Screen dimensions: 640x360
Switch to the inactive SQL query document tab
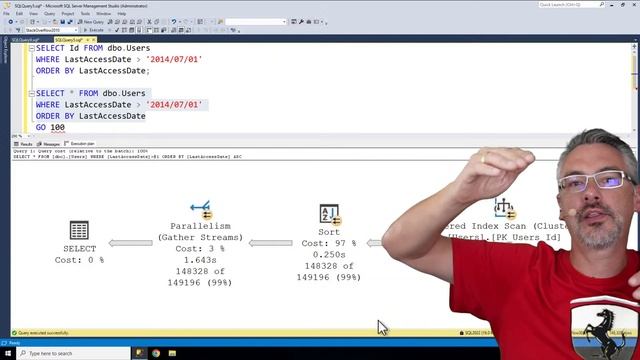25,40
